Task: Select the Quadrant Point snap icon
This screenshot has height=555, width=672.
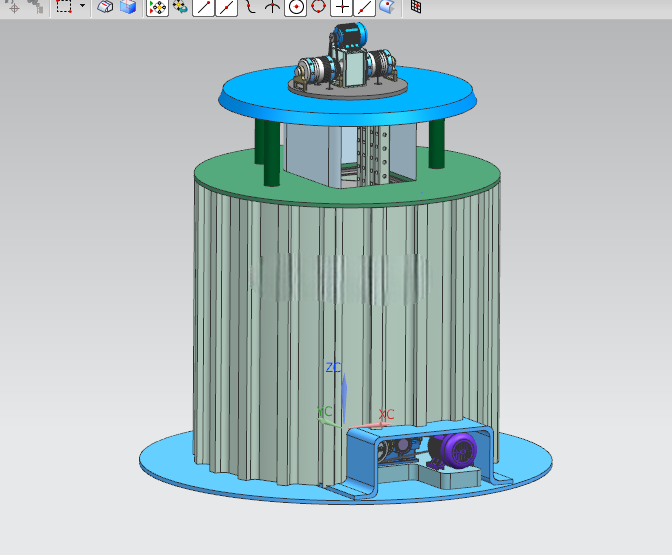Action: pos(318,6)
